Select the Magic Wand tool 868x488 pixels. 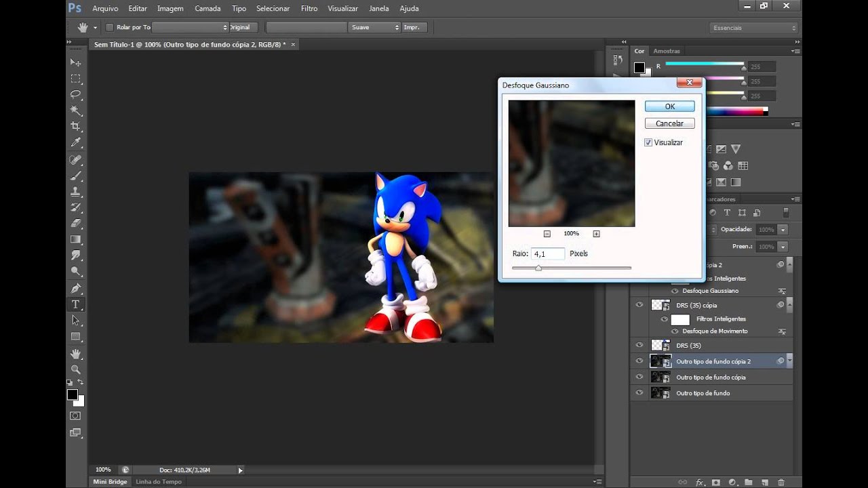coord(76,110)
